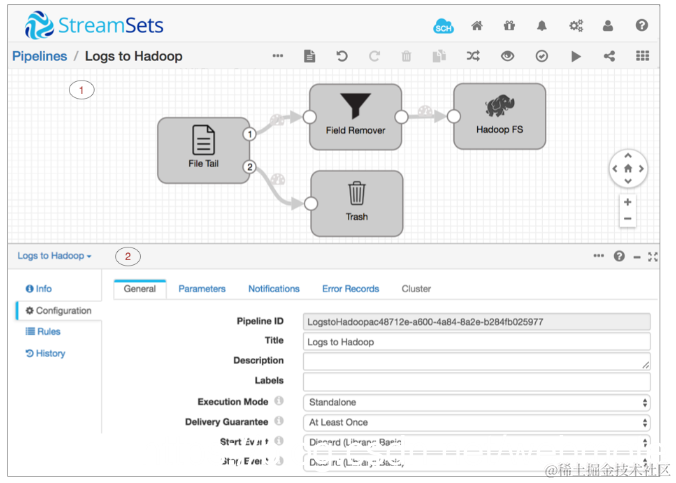Go to the Home icon
This screenshot has height=483, width=676.
coord(477,26)
